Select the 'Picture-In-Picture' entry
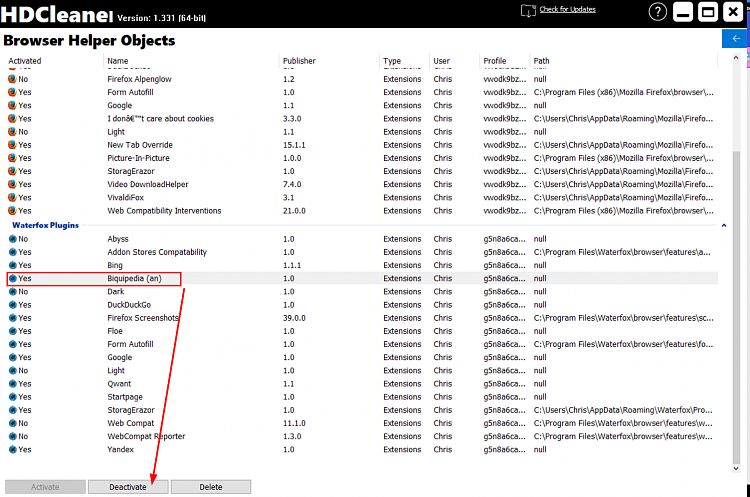This screenshot has height=497, width=750. coord(138,158)
